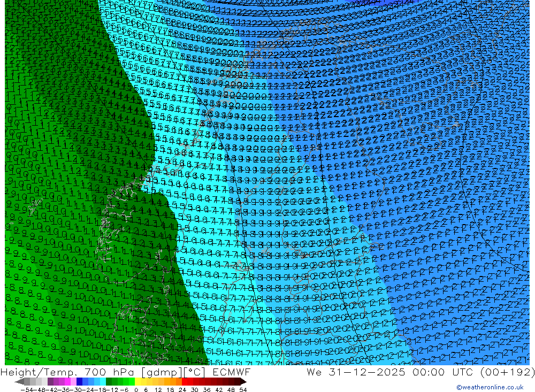Click the dark maroon right arrow end of color bar
Image resolution: width=535 pixels, height=392 pixels.
pos(243,382)
